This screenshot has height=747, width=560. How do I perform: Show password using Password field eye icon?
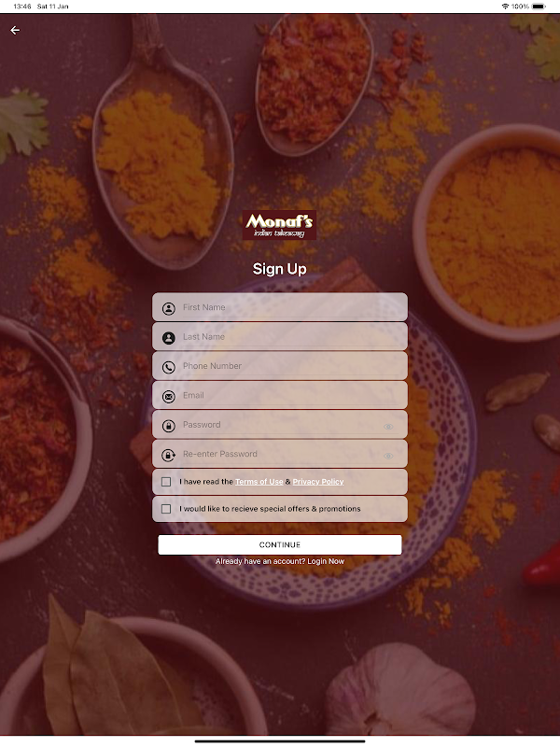(x=388, y=427)
